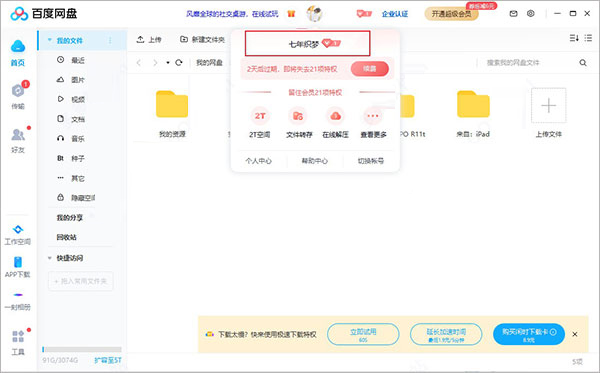Click the 我的网盘 breadcrumb

coord(209,62)
